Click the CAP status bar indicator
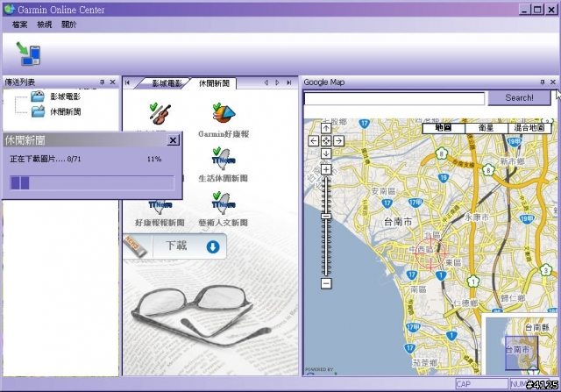The image size is (561, 392). tap(481, 384)
